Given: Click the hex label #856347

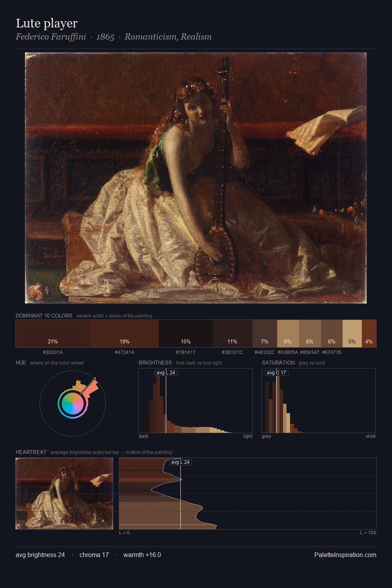Looking at the screenshot, I should [x=310, y=352].
